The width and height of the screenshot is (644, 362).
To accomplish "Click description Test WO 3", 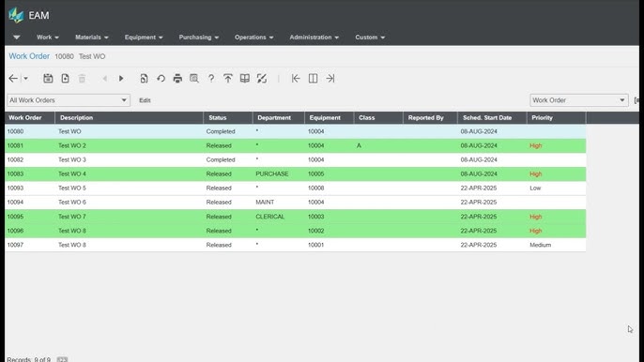I will pos(72,159).
